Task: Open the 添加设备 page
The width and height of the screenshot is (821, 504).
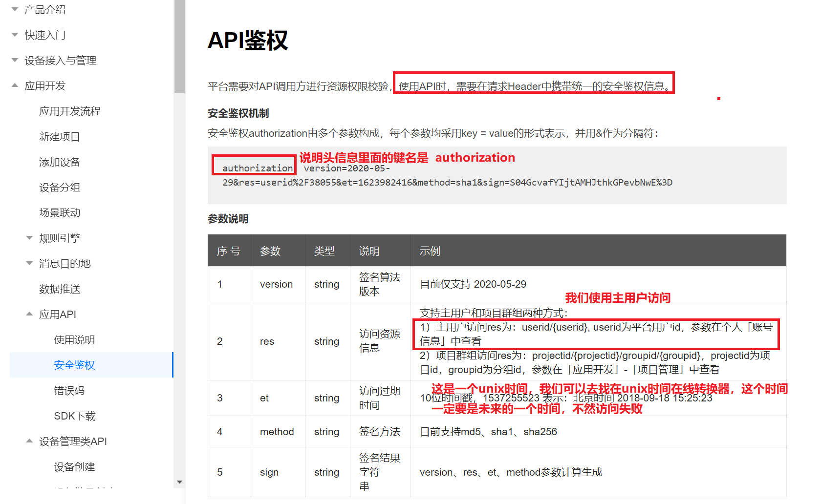Action: click(60, 162)
